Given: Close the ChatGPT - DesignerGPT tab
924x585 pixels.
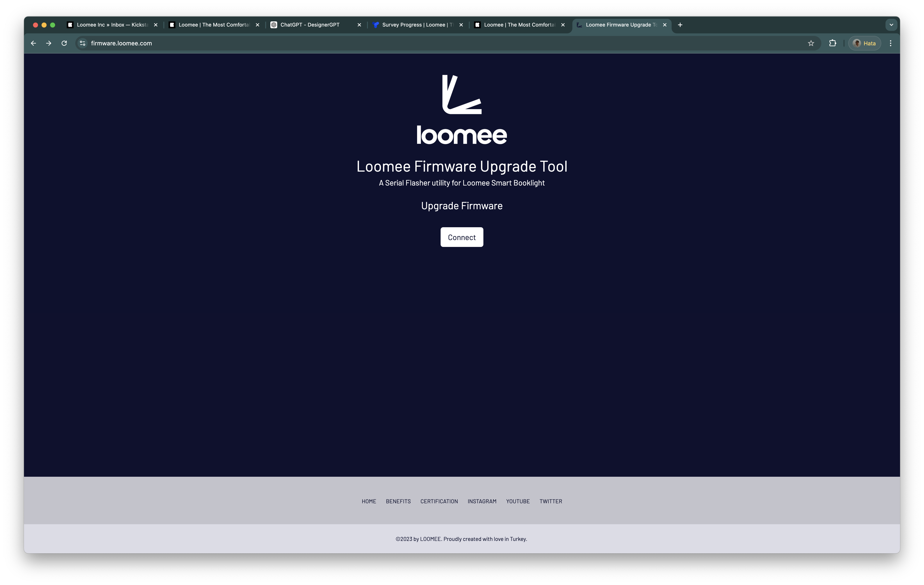Looking at the screenshot, I should (x=359, y=25).
